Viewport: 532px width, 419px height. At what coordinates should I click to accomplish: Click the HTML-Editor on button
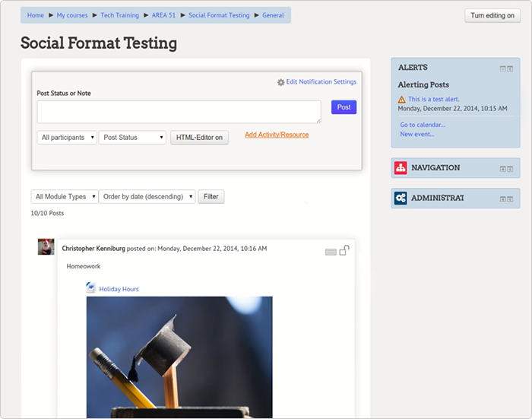(199, 138)
